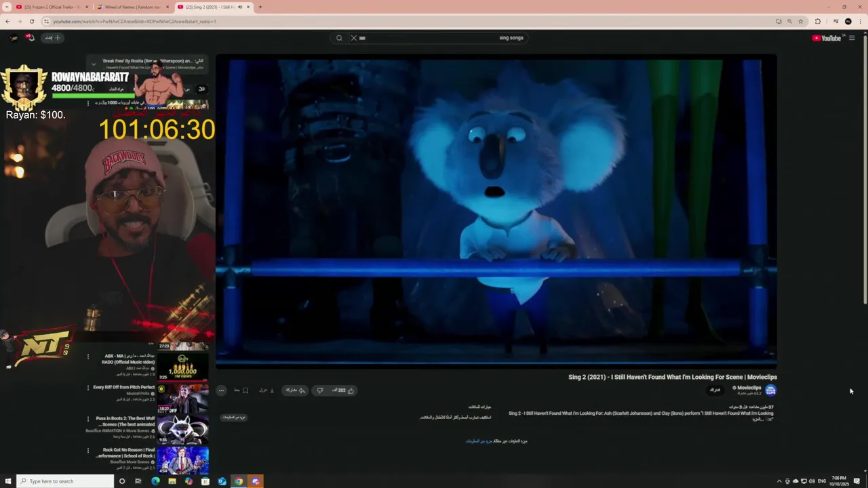Screen dimensions: 868x488
Task: Click the search field containing 'sing songs'
Action: click(x=438, y=38)
